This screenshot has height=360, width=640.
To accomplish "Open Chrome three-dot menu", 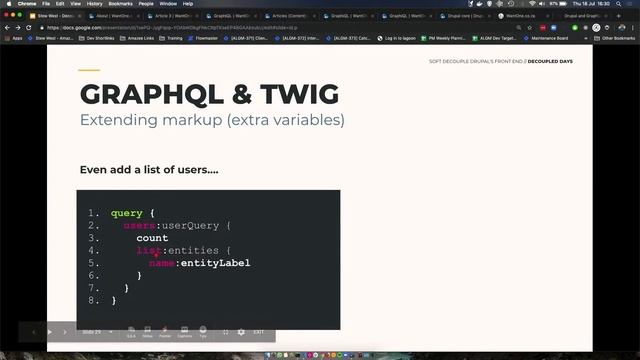I will click(x=633, y=28).
